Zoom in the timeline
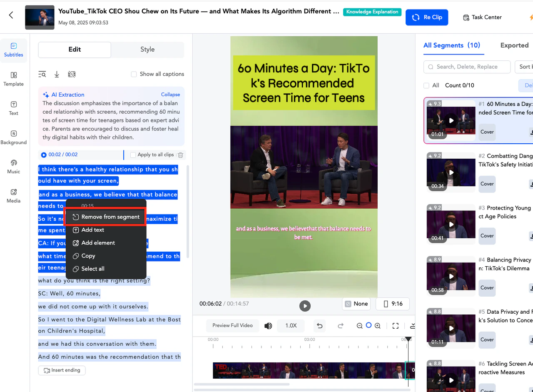The height and width of the screenshot is (392, 533). point(378,326)
